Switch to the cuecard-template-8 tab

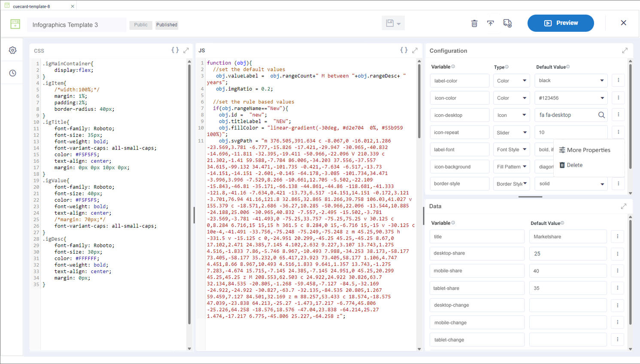click(31, 6)
